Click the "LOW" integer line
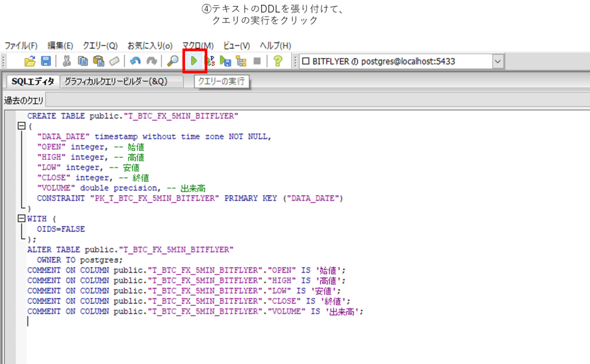Image resolution: width=590 pixels, height=364 pixels. (88, 168)
